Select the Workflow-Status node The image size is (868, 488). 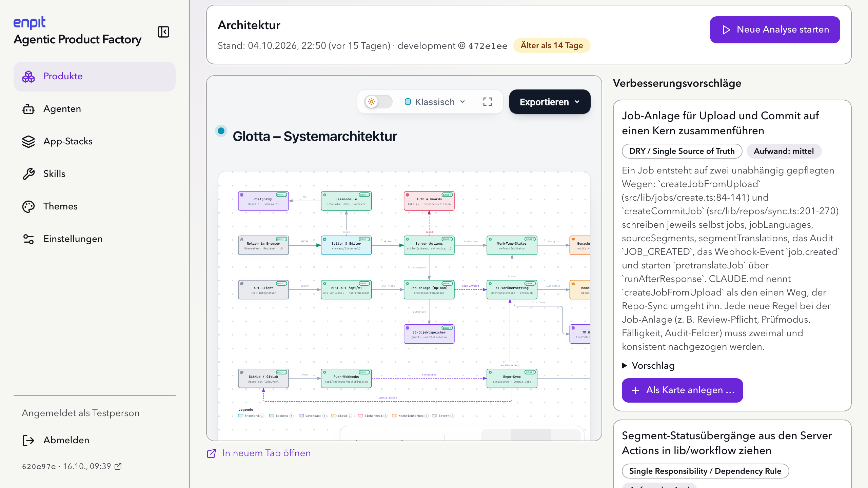[512, 245]
